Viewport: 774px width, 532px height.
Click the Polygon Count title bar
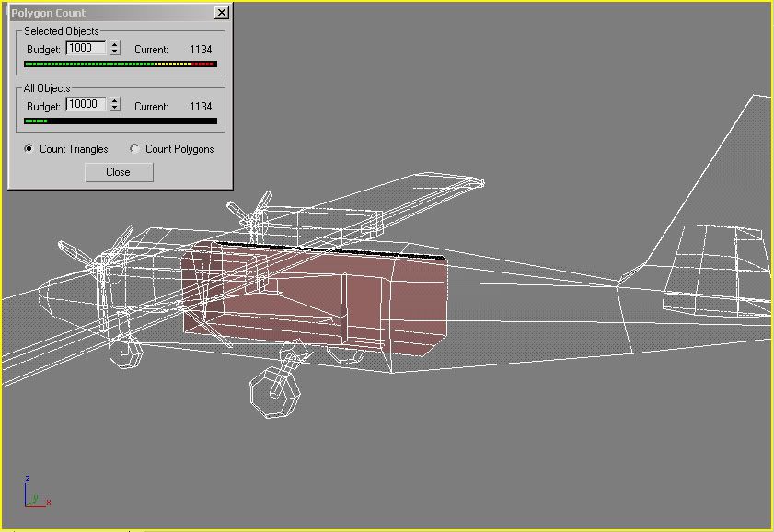pyautogui.click(x=101, y=13)
